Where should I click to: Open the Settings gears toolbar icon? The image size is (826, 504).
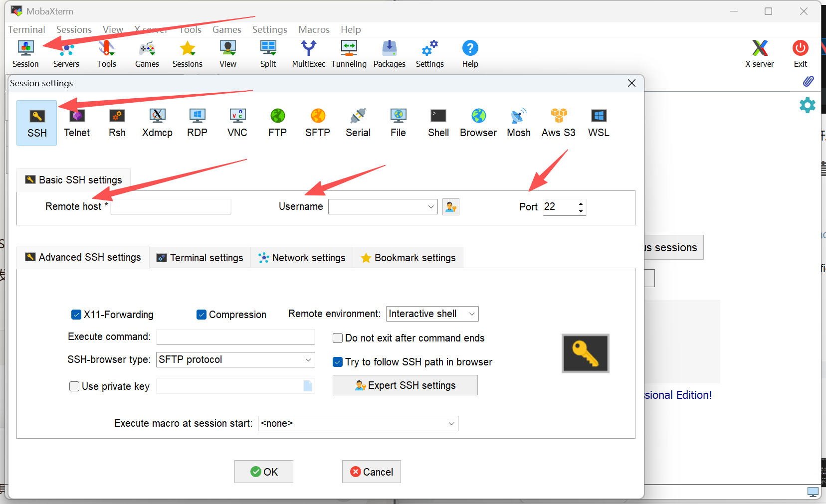(430, 54)
